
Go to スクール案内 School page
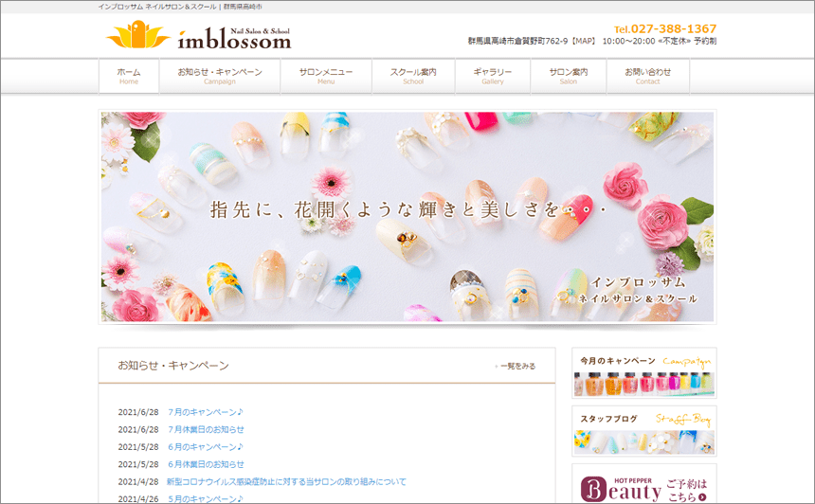(x=413, y=77)
